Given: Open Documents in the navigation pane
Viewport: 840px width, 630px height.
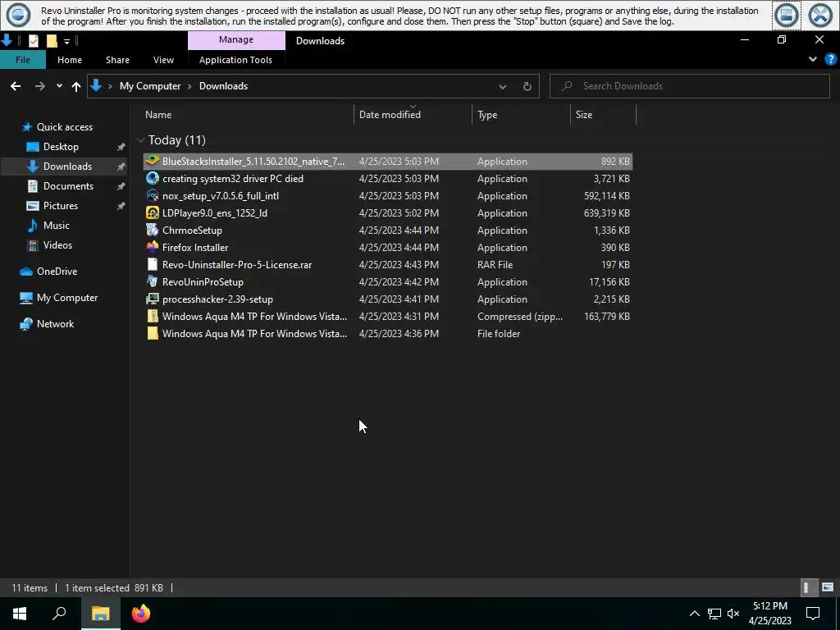Looking at the screenshot, I should pos(68,186).
